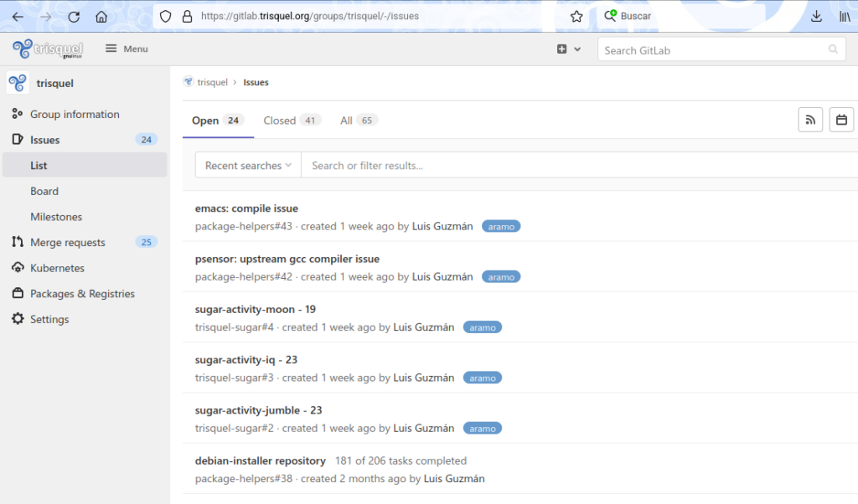Select the List sub-item under Issues
Viewport: 858px width, 504px height.
pos(85,165)
